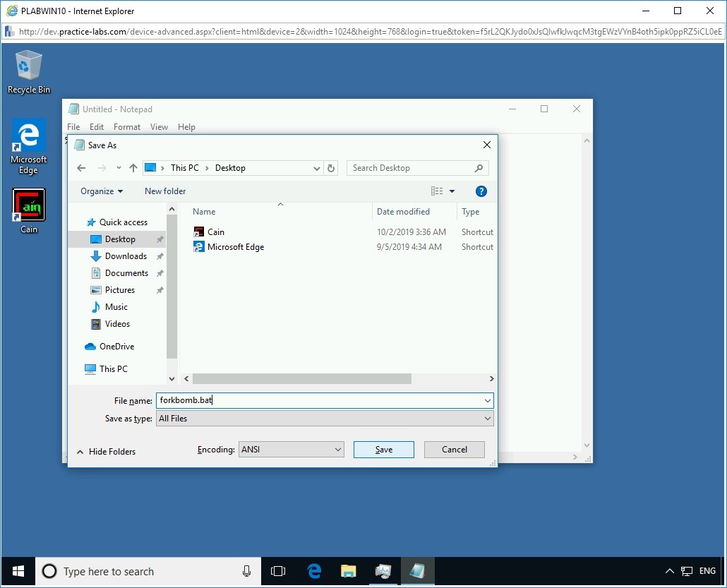Click the up-to-parent-folder arrow
The width and height of the screenshot is (727, 588).
tap(133, 168)
